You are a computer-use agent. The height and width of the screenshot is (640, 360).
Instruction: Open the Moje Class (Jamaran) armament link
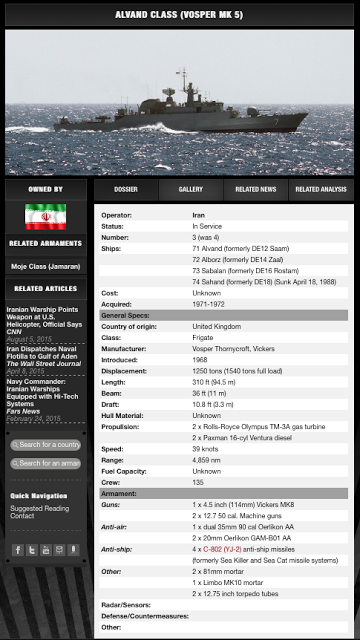click(x=46, y=267)
